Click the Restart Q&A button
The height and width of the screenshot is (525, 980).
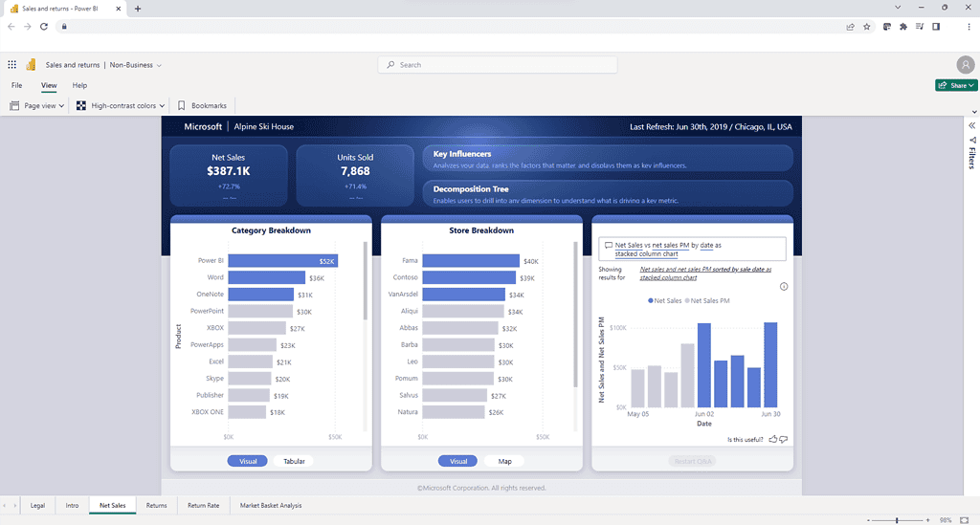click(693, 461)
